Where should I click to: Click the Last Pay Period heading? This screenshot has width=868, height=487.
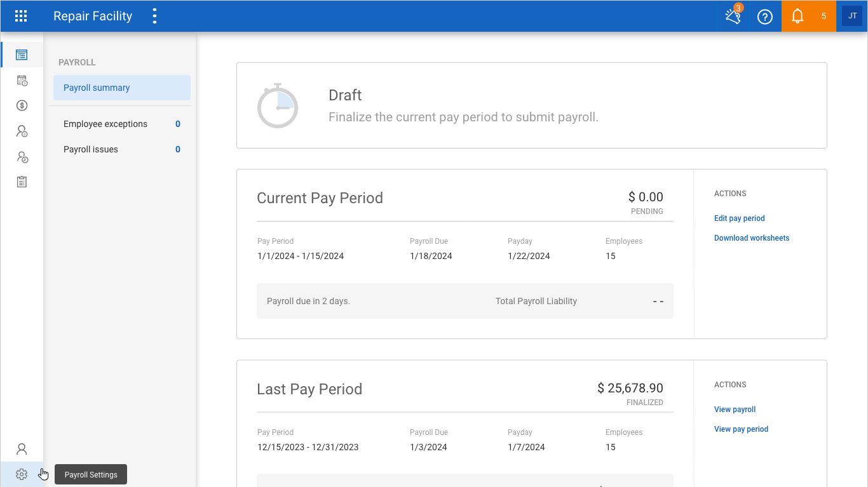click(309, 389)
